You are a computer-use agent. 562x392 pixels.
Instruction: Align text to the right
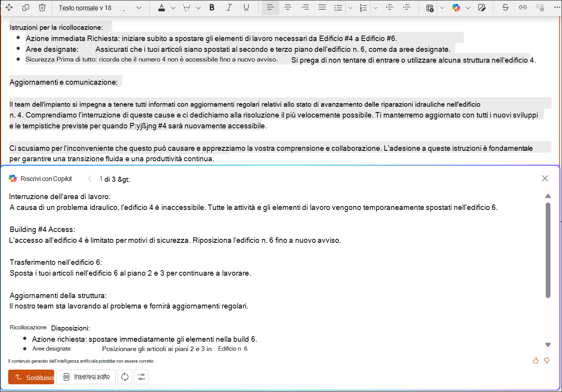[305, 8]
